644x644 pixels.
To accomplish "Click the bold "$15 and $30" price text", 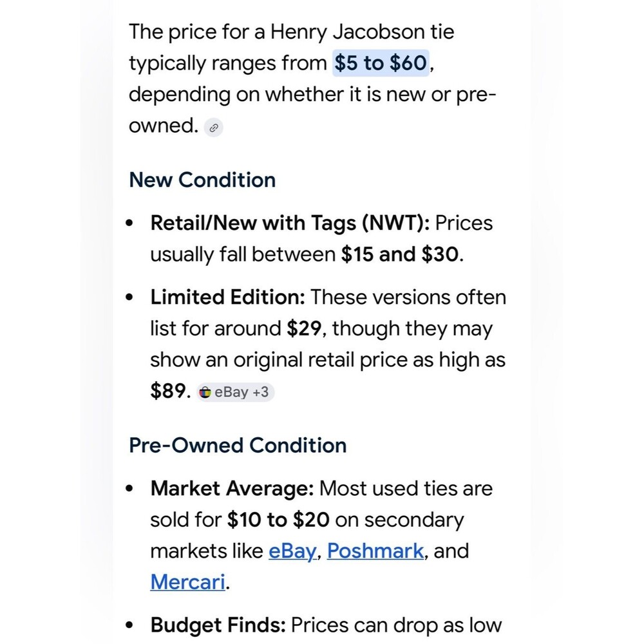I will click(x=400, y=254).
